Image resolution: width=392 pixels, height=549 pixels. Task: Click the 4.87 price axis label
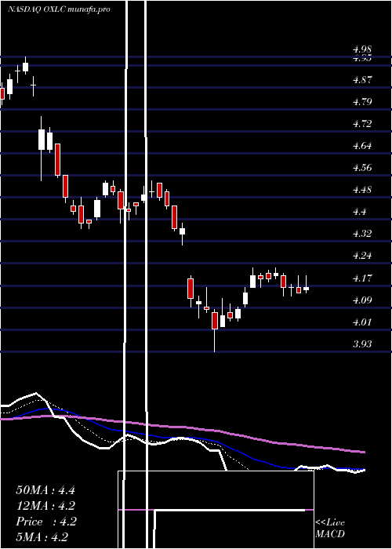click(x=362, y=80)
